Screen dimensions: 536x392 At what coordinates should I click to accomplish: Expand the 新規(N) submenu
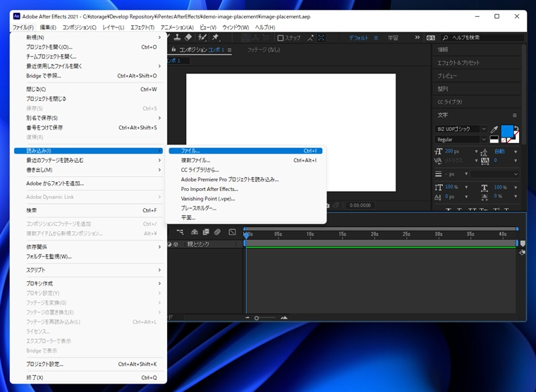tap(89, 37)
